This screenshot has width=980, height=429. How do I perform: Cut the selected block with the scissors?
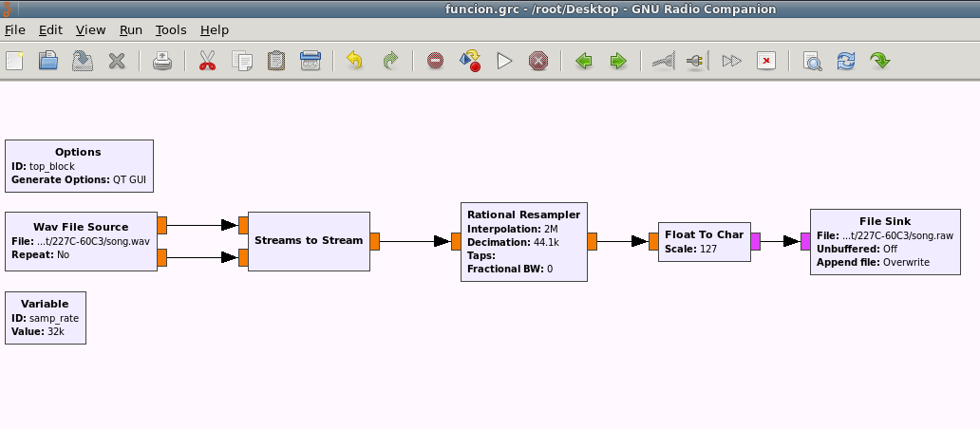208,61
